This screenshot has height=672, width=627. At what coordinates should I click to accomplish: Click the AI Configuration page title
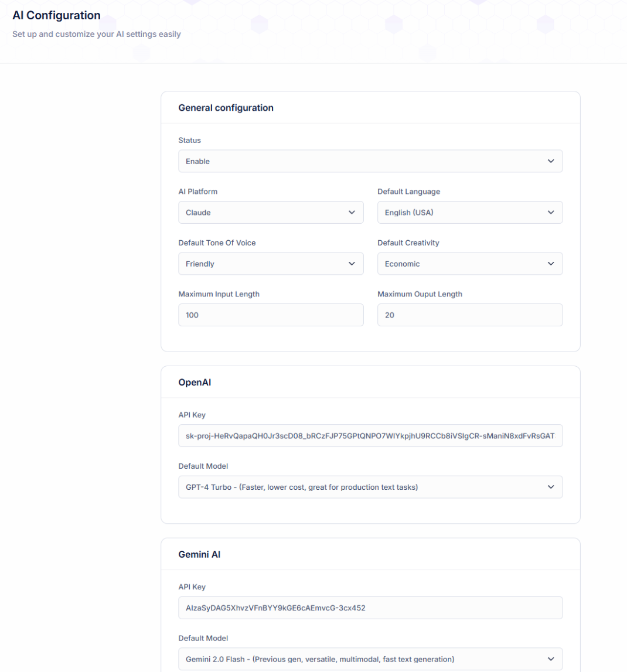(56, 16)
